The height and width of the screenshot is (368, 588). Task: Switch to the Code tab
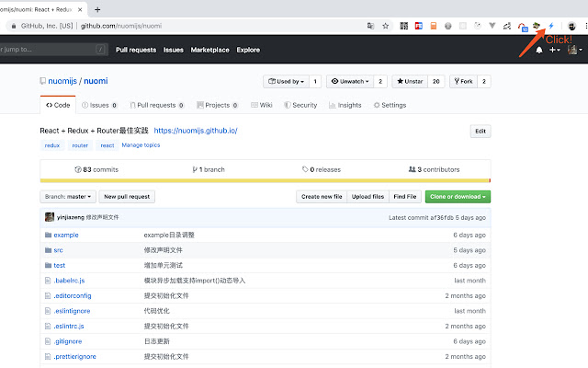pyautogui.click(x=58, y=105)
